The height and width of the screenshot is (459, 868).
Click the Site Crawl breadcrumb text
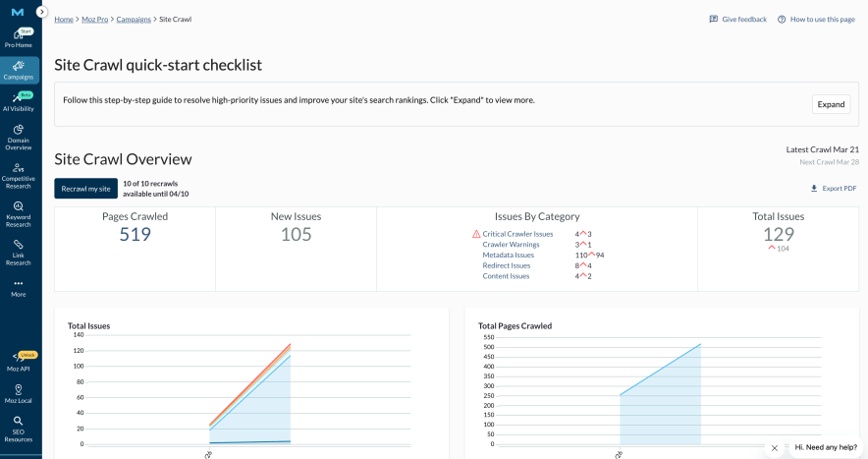click(176, 20)
